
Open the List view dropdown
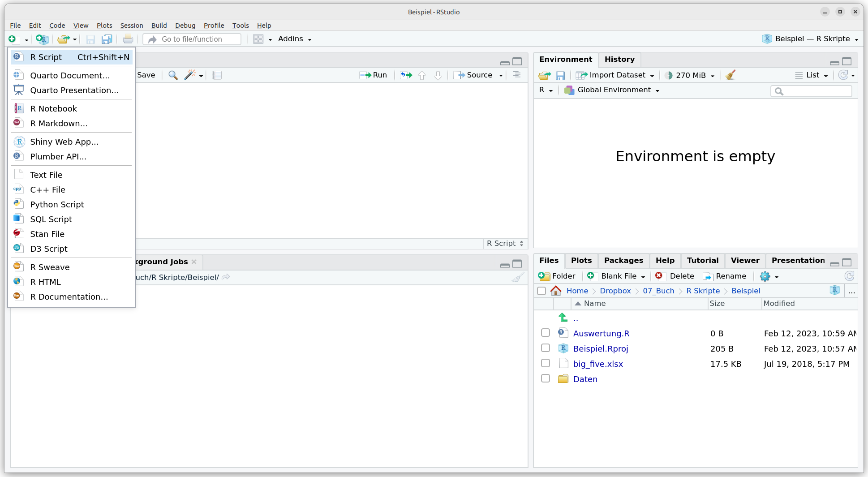pyautogui.click(x=812, y=75)
